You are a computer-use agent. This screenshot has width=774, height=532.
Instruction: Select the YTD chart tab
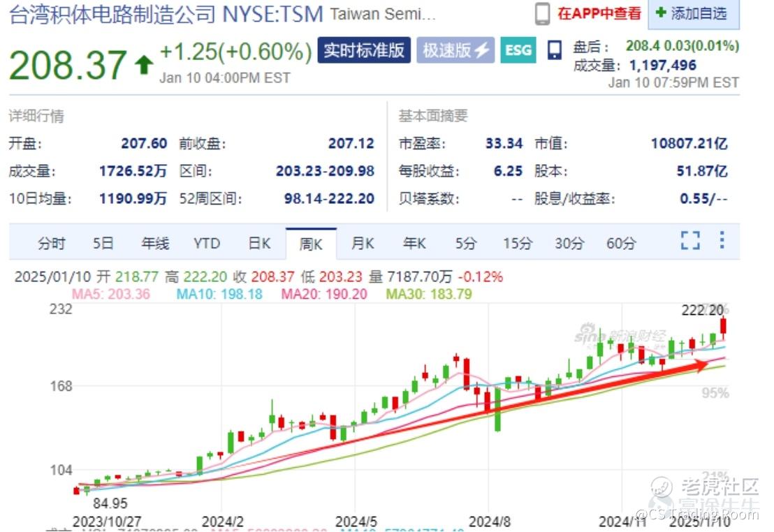(x=207, y=243)
